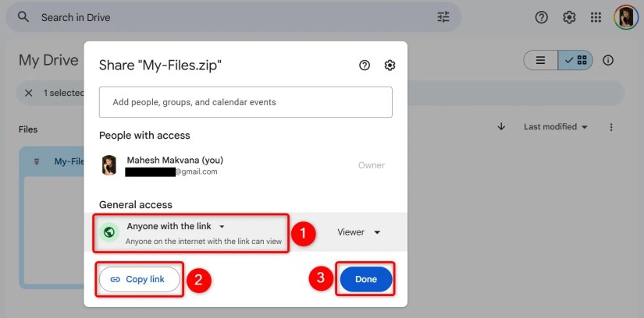Select the Mahesh Makvana (you) name
Image resolution: width=644 pixels, height=318 pixels.
175,160
